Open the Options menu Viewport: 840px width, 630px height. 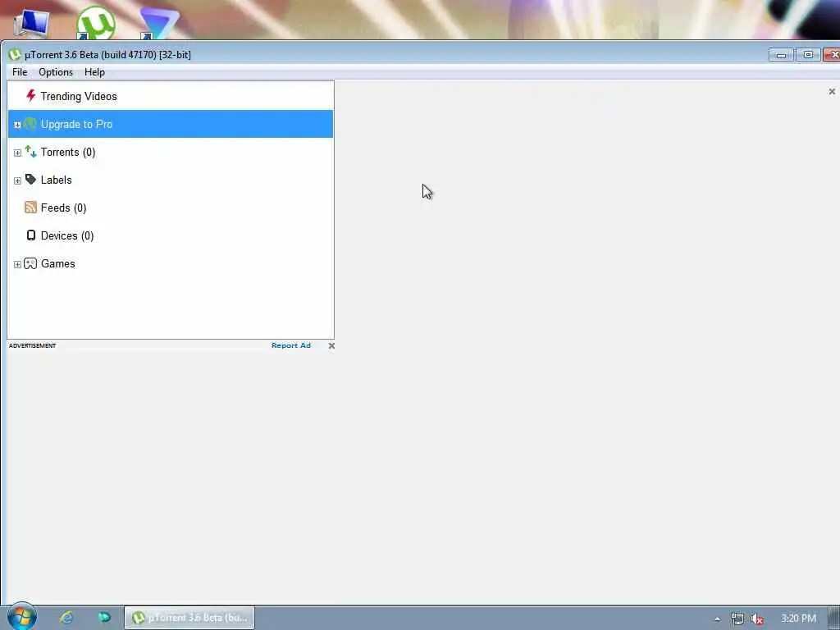click(x=56, y=72)
